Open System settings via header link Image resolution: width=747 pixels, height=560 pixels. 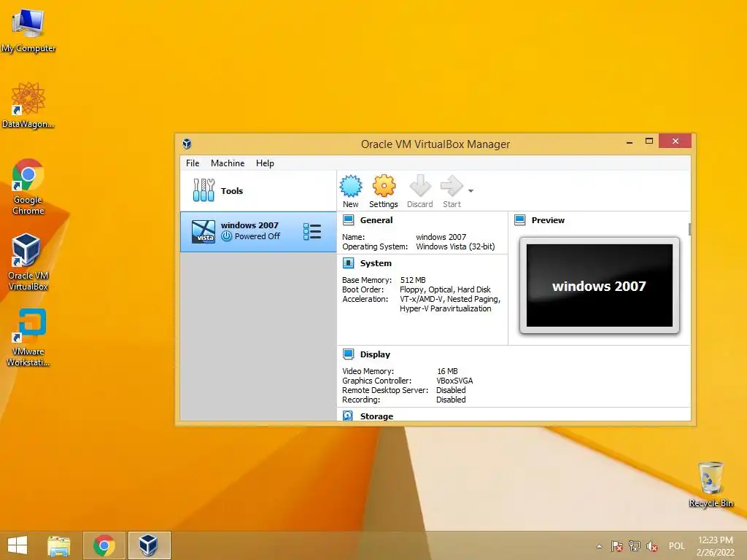pyautogui.click(x=376, y=262)
